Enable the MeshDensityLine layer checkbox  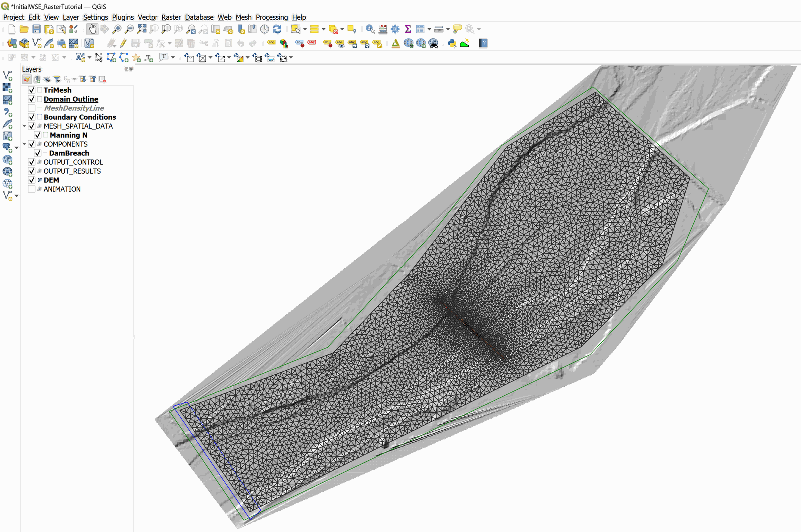coord(32,108)
